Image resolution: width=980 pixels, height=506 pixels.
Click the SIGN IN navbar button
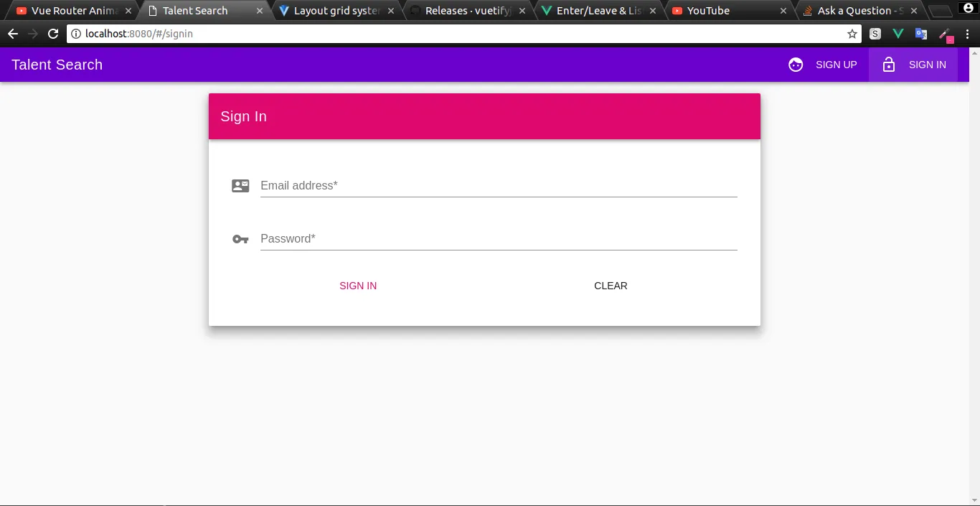[913, 65]
